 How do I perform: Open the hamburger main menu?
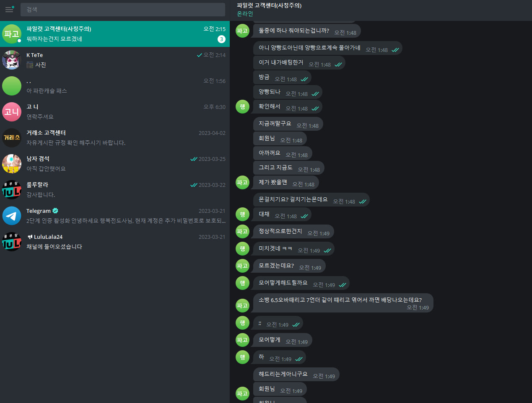pos(9,9)
